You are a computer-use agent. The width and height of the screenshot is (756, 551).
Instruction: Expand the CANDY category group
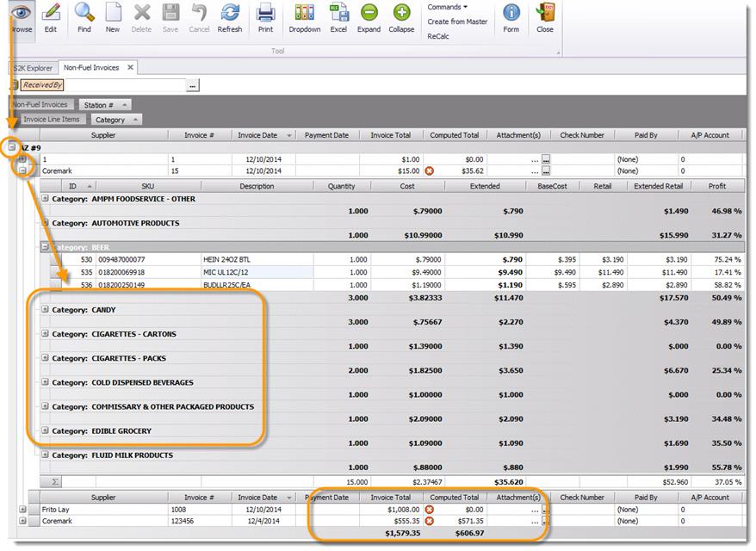[45, 309]
